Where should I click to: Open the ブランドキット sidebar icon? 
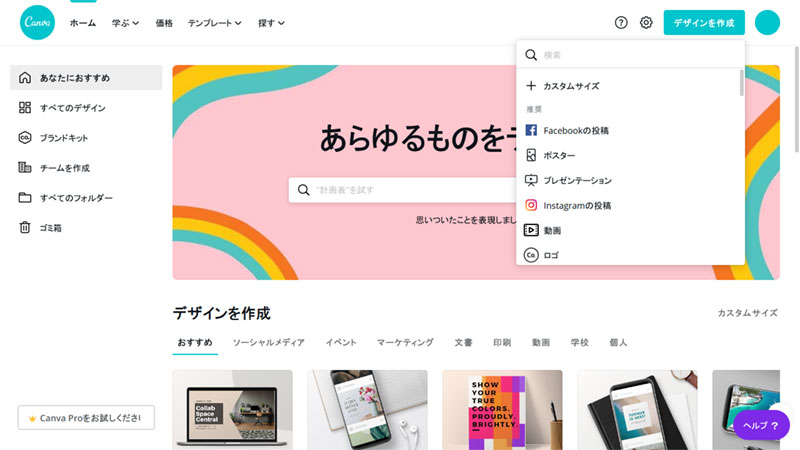tap(24, 138)
